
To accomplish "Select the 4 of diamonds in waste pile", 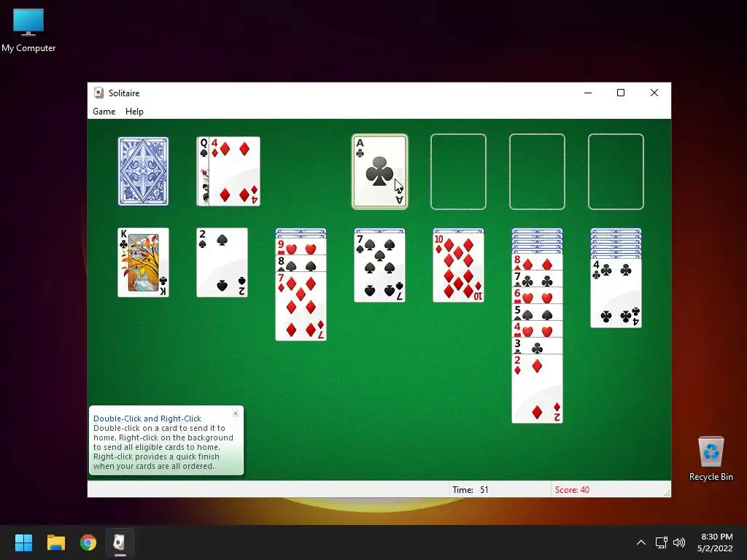I will [x=234, y=171].
